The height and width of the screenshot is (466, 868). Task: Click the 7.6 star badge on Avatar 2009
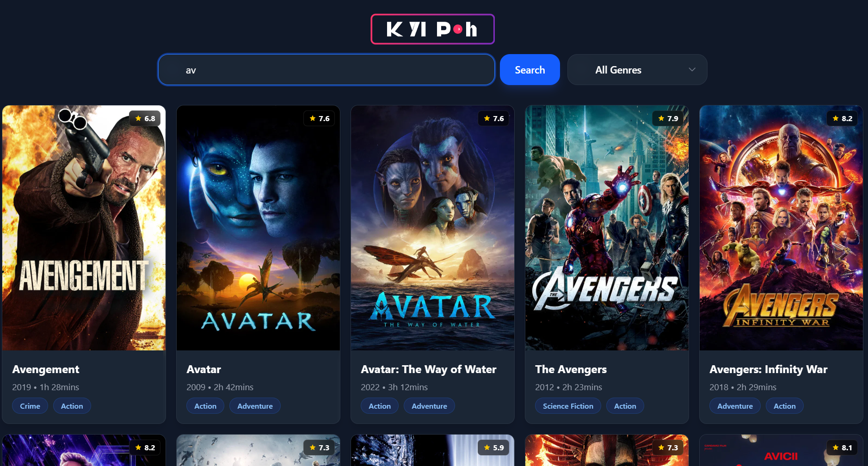click(320, 118)
